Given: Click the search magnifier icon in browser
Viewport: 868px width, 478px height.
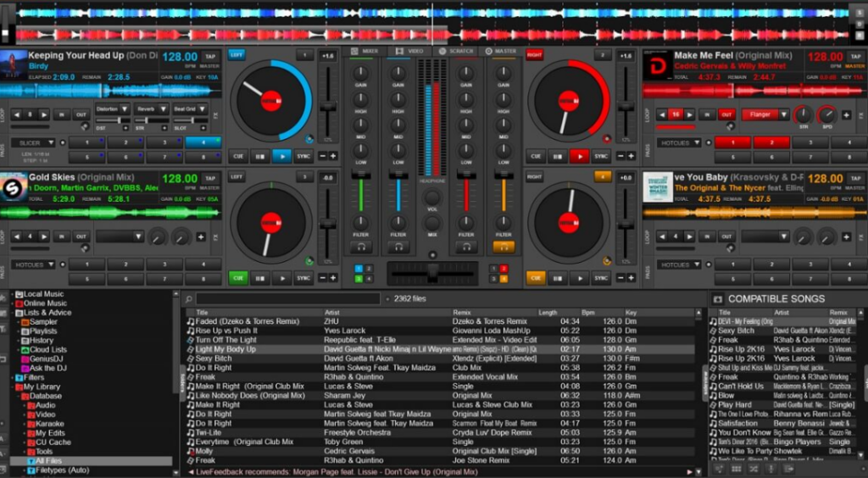Looking at the screenshot, I should (188, 299).
